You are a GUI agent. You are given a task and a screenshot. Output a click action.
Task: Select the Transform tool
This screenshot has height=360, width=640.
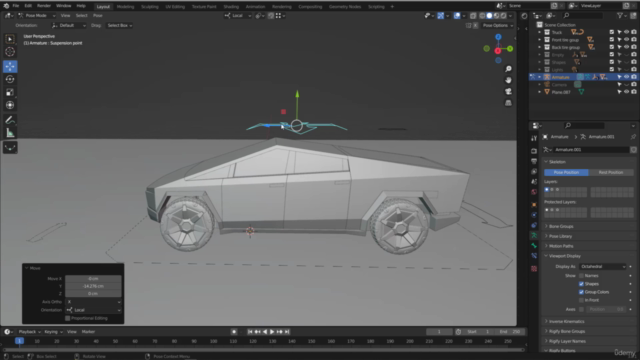[x=10, y=105]
